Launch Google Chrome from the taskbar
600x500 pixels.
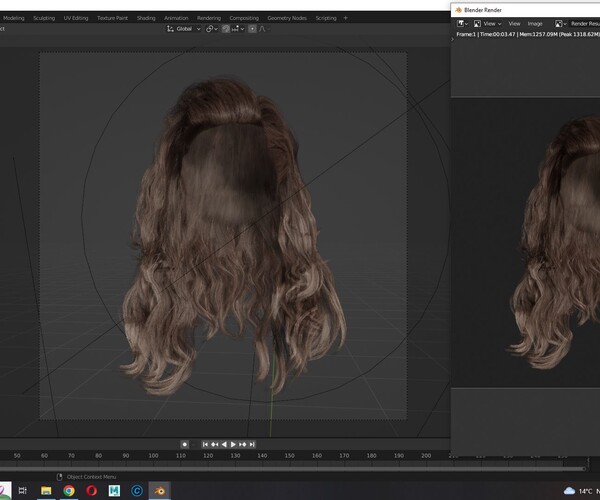69,490
